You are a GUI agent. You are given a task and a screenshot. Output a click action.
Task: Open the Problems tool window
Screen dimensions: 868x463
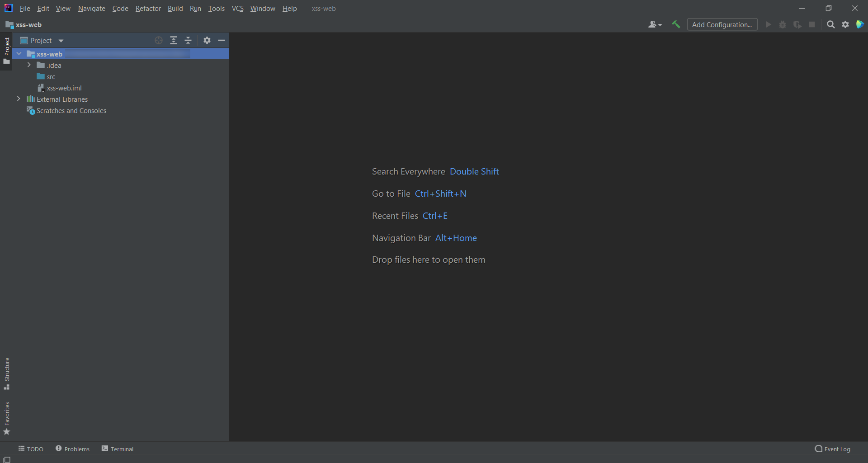click(72, 449)
